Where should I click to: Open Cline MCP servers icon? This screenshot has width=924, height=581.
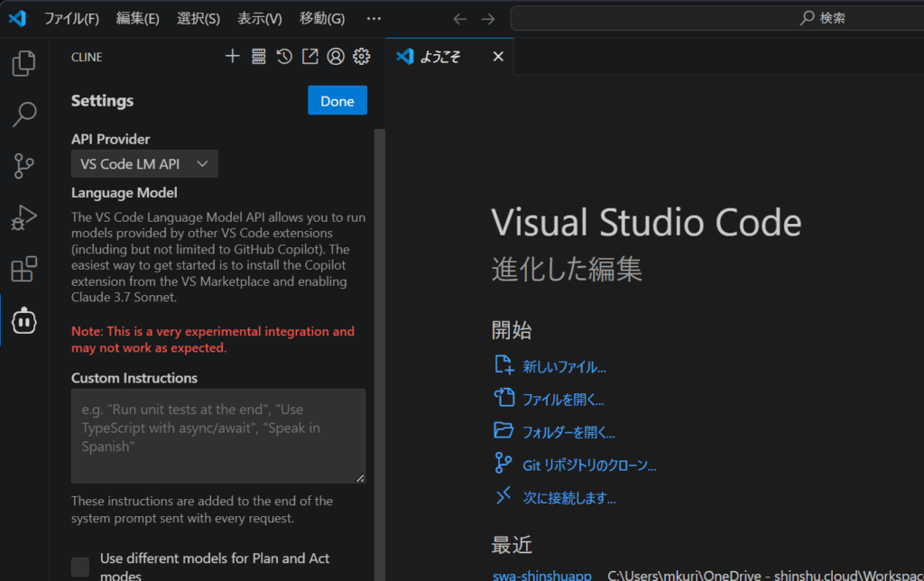coord(258,56)
